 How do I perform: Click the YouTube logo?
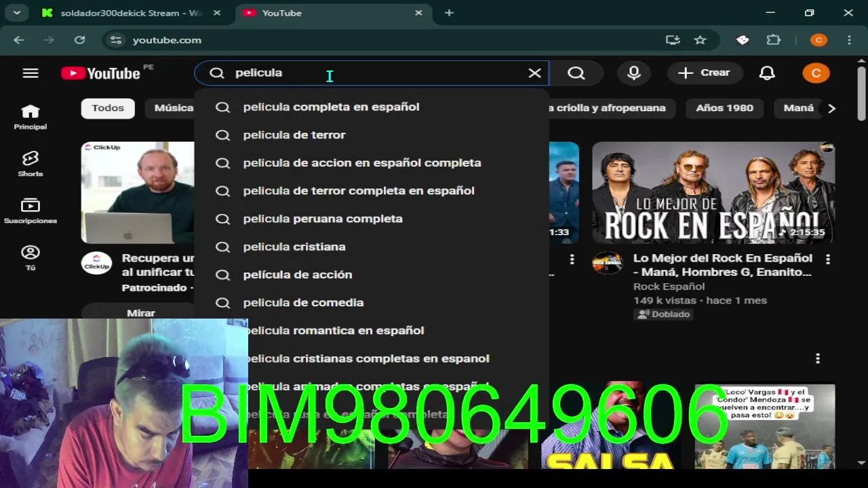coord(101,73)
